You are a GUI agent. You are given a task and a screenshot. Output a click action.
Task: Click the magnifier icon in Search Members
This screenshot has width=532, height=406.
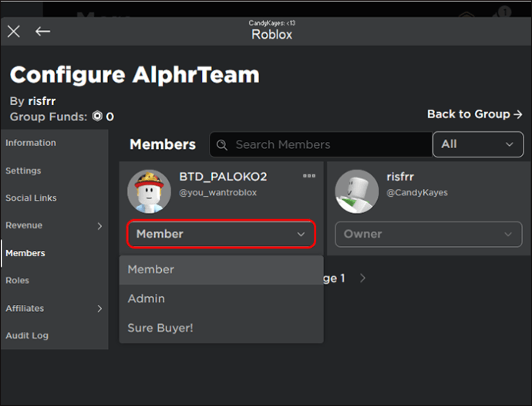(x=222, y=145)
